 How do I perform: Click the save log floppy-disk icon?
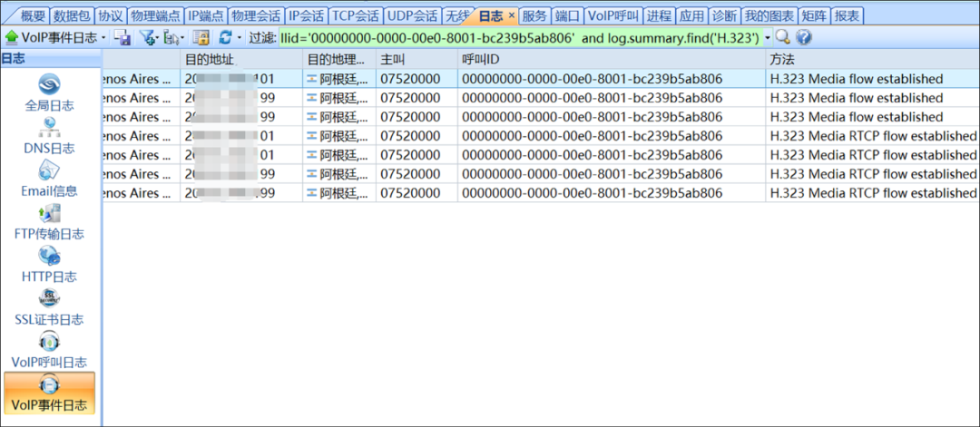122,38
